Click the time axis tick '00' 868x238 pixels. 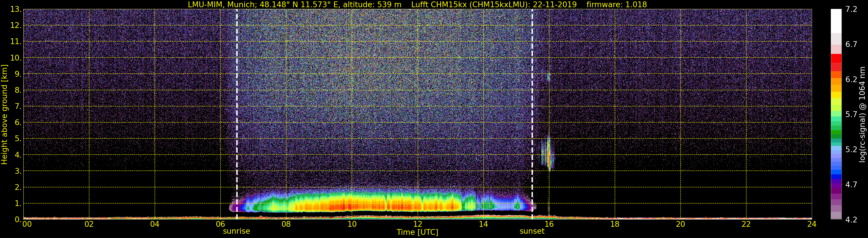pyautogui.click(x=27, y=224)
